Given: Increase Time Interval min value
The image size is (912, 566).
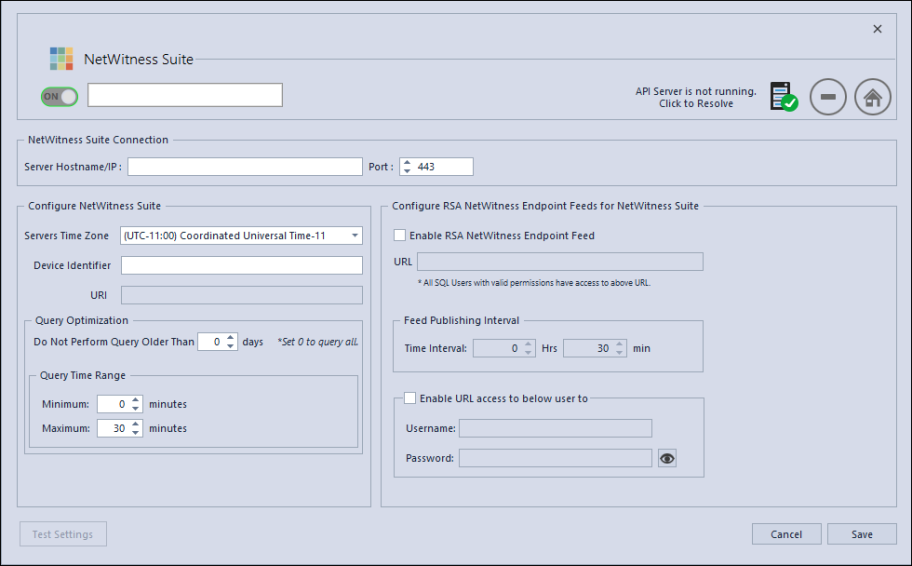Looking at the screenshot, I should point(619,344).
